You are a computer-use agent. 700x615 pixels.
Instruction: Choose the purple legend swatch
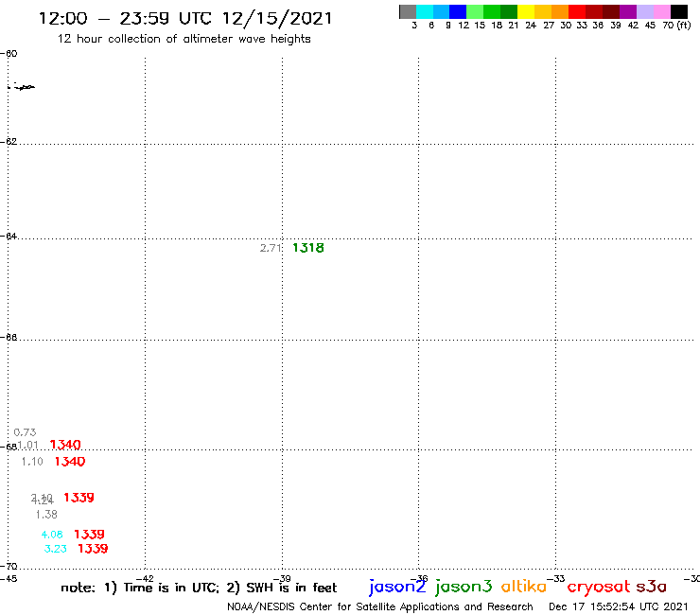pyautogui.click(x=628, y=12)
